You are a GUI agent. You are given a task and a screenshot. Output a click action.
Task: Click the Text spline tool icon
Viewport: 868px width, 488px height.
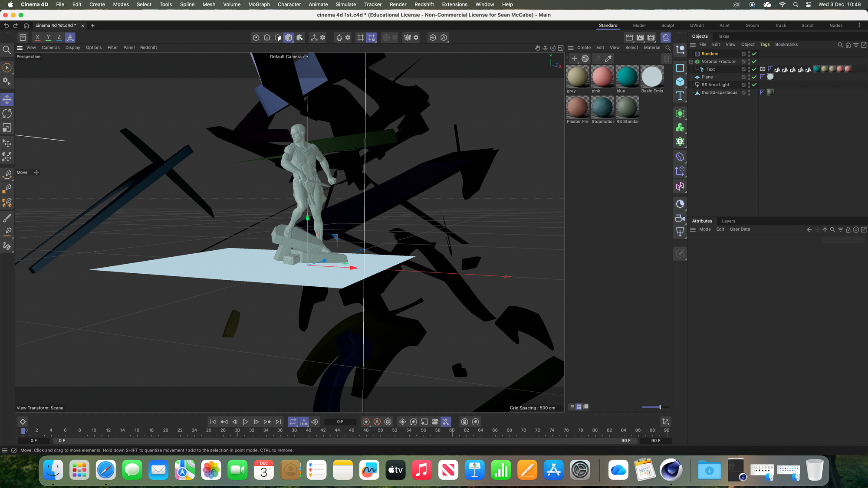click(680, 96)
